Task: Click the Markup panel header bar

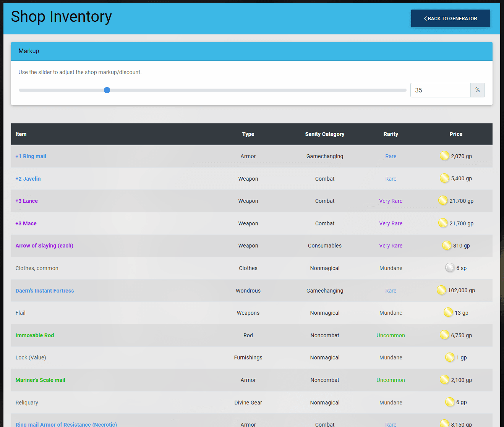Action: [x=252, y=51]
